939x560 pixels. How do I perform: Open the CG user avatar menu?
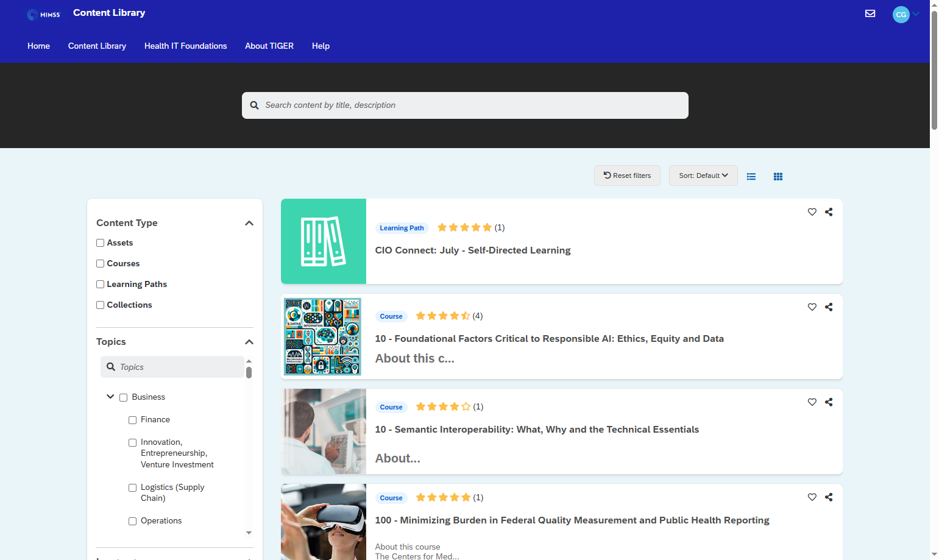click(x=901, y=15)
